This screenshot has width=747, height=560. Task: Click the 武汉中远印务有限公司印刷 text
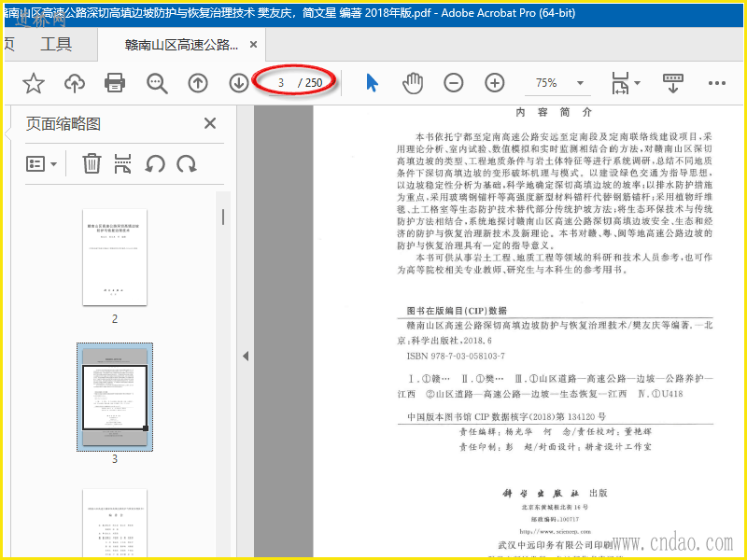tap(556, 545)
